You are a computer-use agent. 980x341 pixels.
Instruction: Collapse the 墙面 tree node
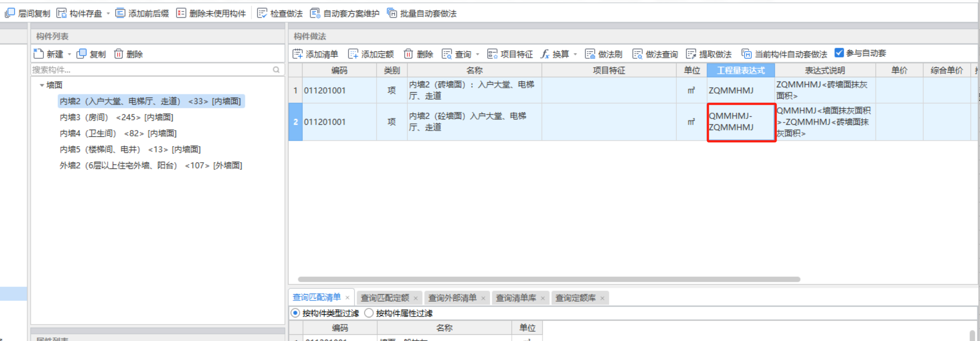(41, 85)
